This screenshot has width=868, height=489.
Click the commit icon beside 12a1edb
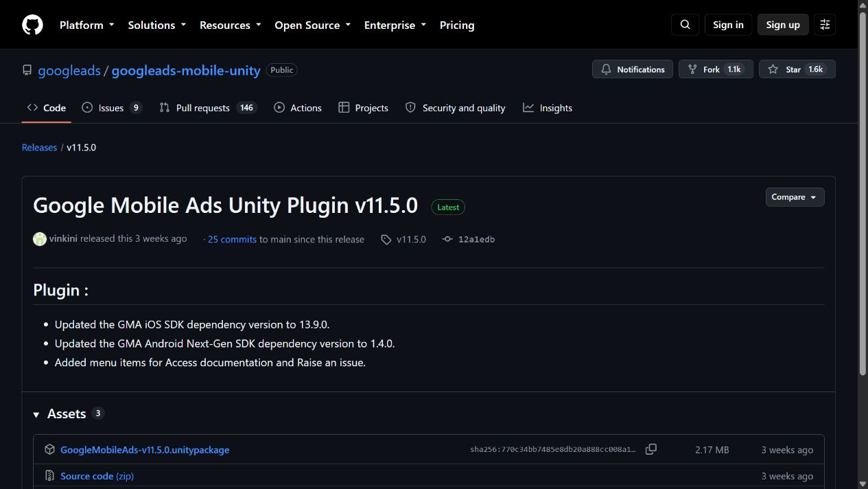(447, 239)
